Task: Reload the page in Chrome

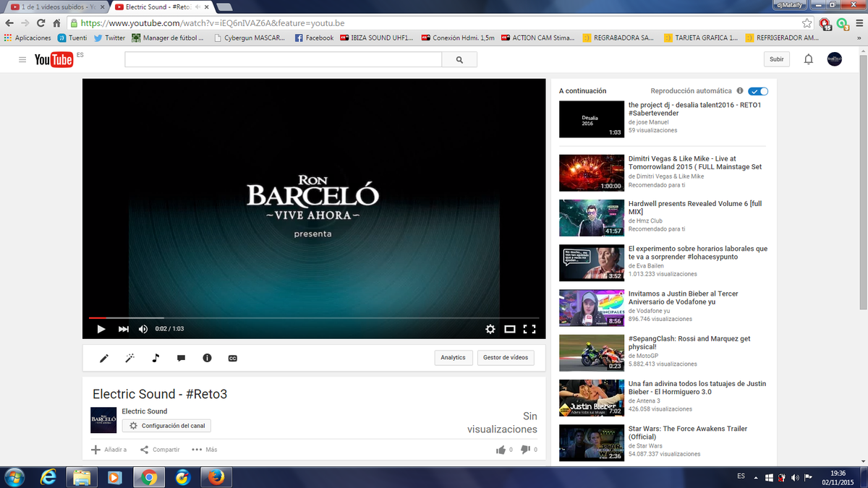Action: [x=42, y=23]
